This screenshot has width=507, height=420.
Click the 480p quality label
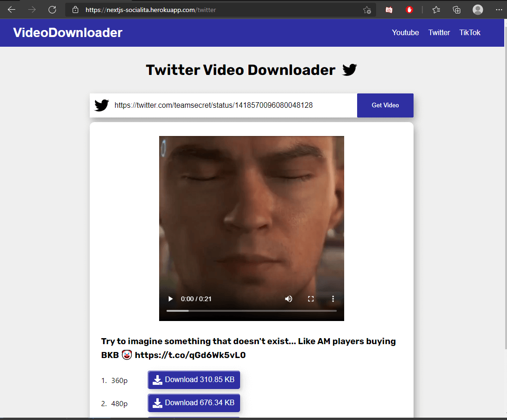pyautogui.click(x=119, y=404)
